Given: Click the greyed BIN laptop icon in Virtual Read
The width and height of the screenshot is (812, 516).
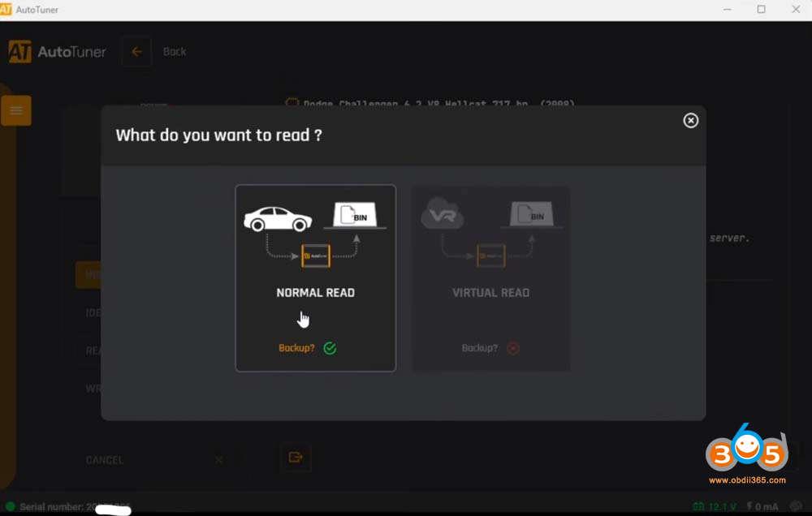Looking at the screenshot, I should pyautogui.click(x=532, y=214).
